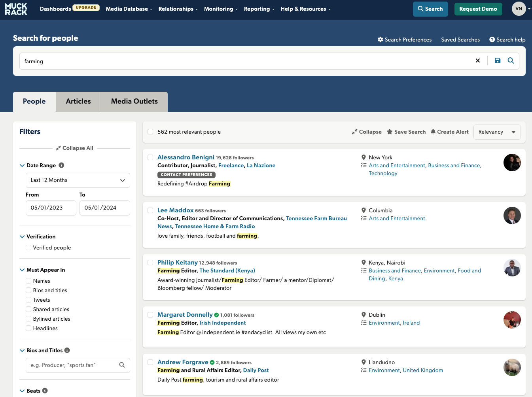The image size is (532, 397).
Task: Collapse the Must Appear In section
Action: (22, 270)
